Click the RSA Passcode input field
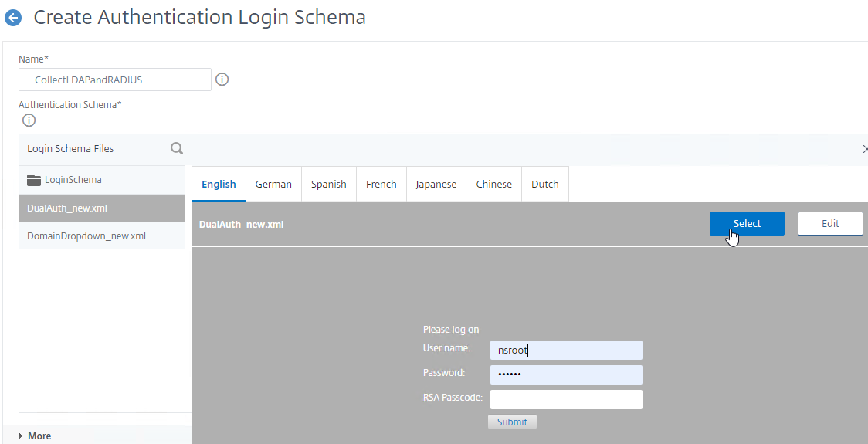Screen dimensions: 868x444 click(566, 399)
